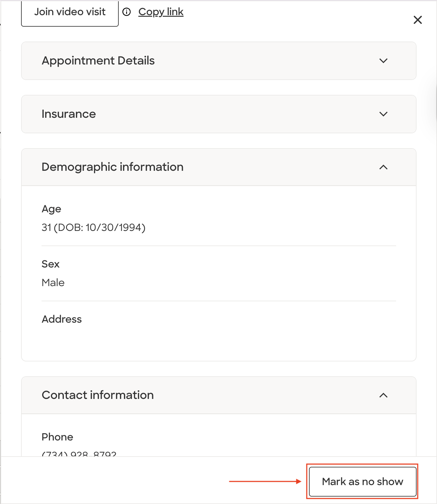Collapse the Demographic information section chevron
The height and width of the screenshot is (504, 437).
[383, 167]
